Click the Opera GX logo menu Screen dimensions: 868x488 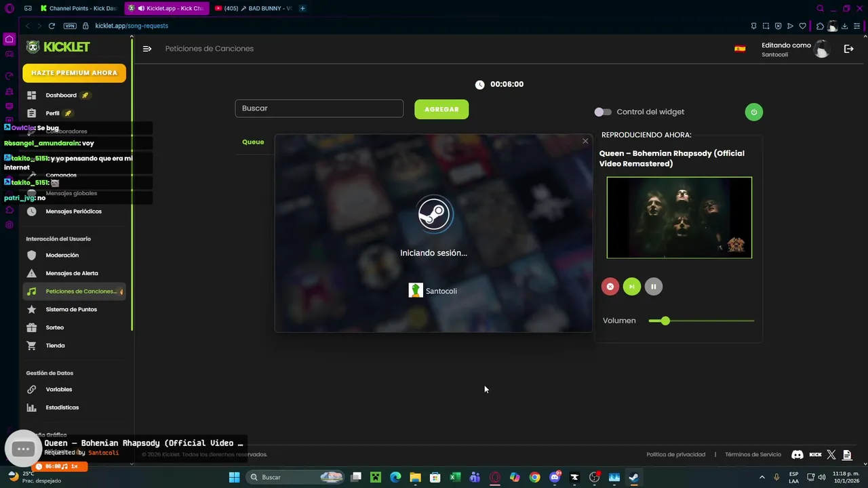click(9, 8)
